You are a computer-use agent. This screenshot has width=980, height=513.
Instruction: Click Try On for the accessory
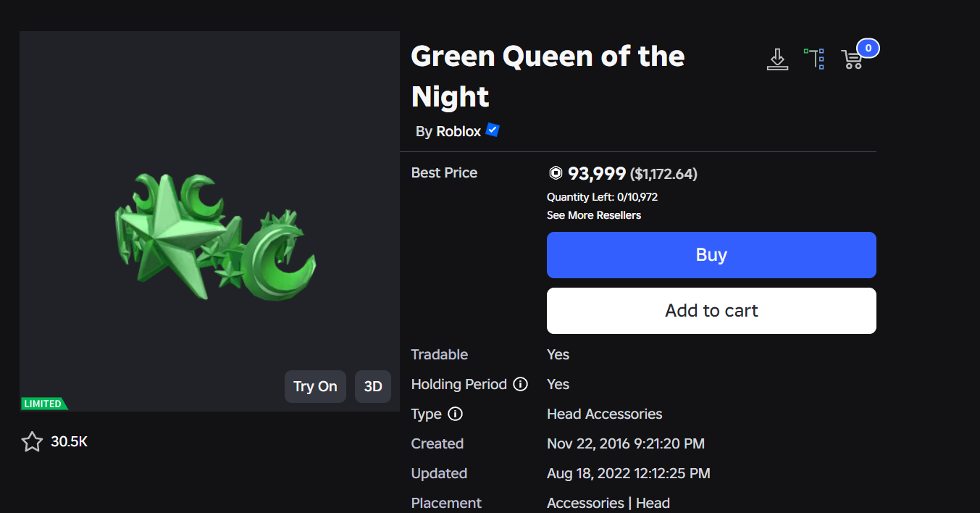(315, 386)
